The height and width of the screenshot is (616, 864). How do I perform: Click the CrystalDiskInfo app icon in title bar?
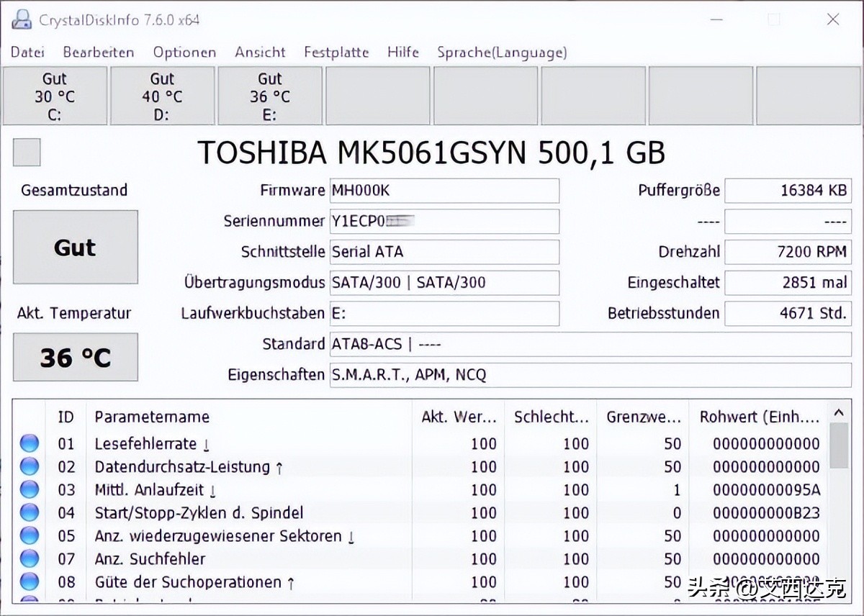[x=20, y=20]
